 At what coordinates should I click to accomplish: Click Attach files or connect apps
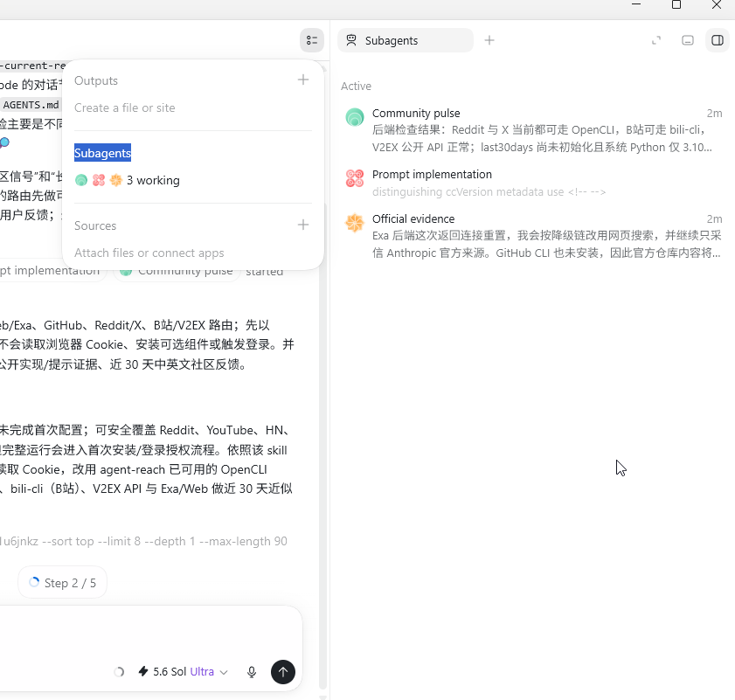coord(149,253)
